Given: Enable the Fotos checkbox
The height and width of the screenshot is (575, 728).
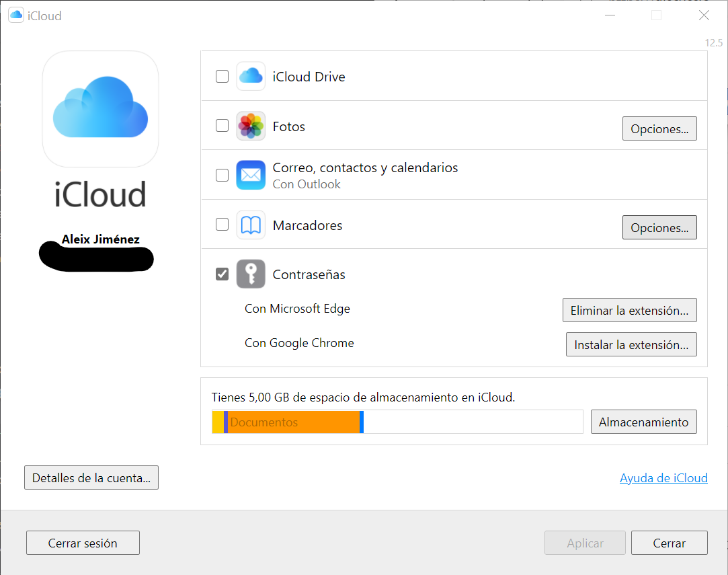Looking at the screenshot, I should click(x=222, y=125).
